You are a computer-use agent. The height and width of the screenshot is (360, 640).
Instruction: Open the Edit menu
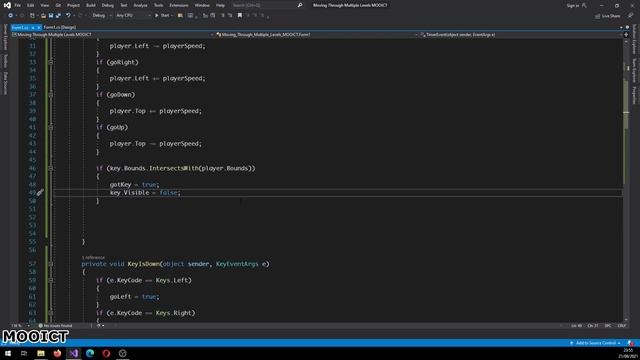click(x=31, y=5)
